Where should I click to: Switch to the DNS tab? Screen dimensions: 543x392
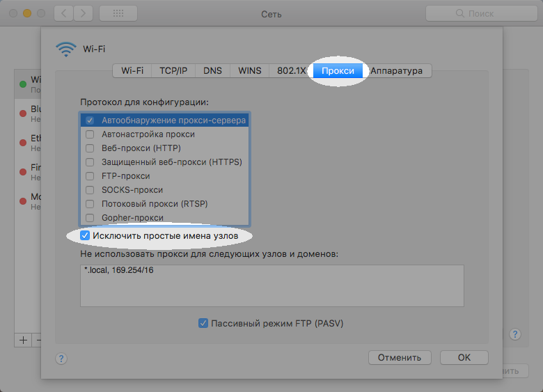[x=212, y=70]
